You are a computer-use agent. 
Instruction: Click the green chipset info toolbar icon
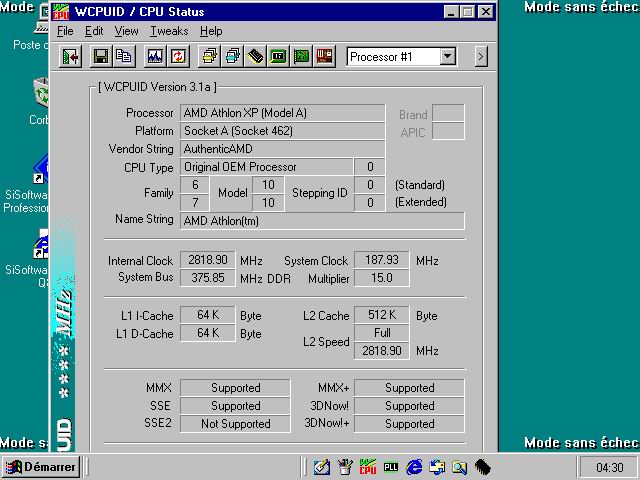[278, 56]
